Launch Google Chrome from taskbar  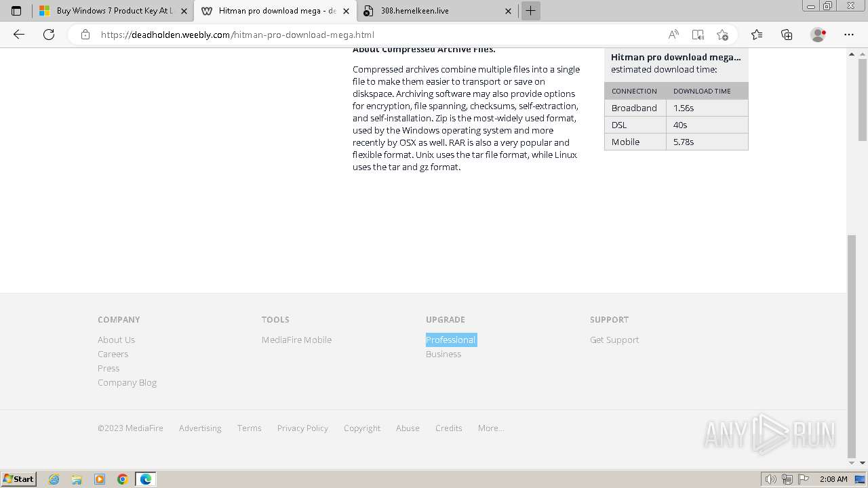[x=123, y=479]
